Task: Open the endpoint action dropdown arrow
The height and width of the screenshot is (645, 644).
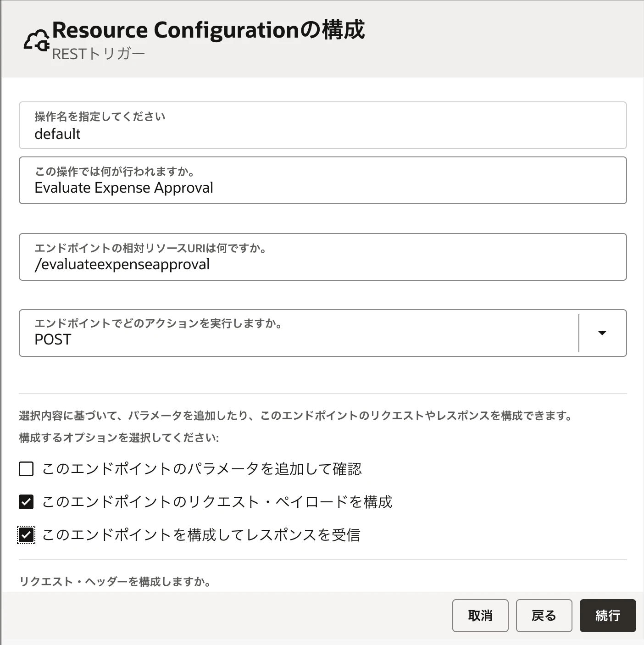Action: 602,333
